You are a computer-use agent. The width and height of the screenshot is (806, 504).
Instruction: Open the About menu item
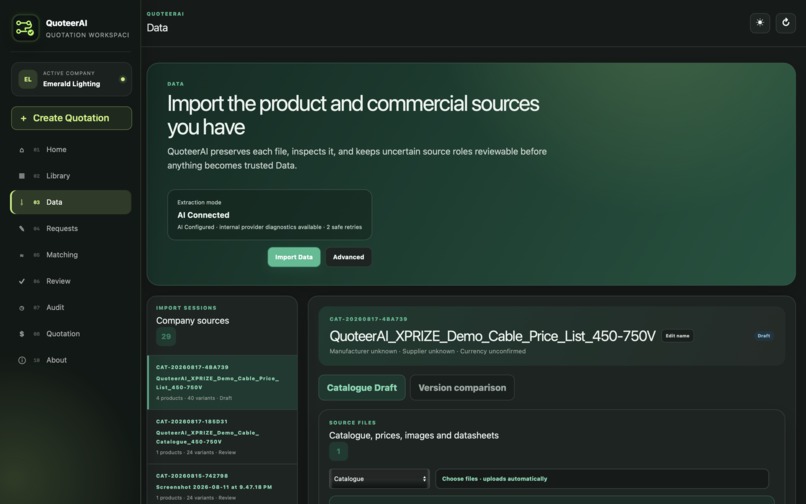(71, 360)
